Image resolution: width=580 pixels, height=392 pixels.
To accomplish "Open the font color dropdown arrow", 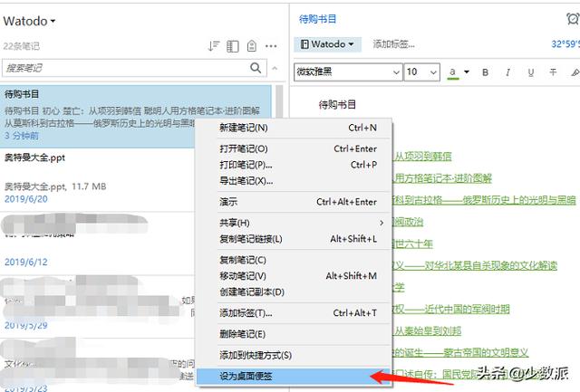I will [x=467, y=72].
